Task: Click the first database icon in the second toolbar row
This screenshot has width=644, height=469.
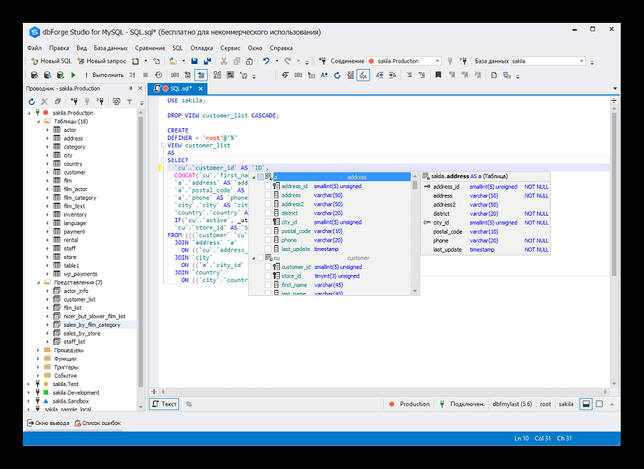Action: (34, 75)
